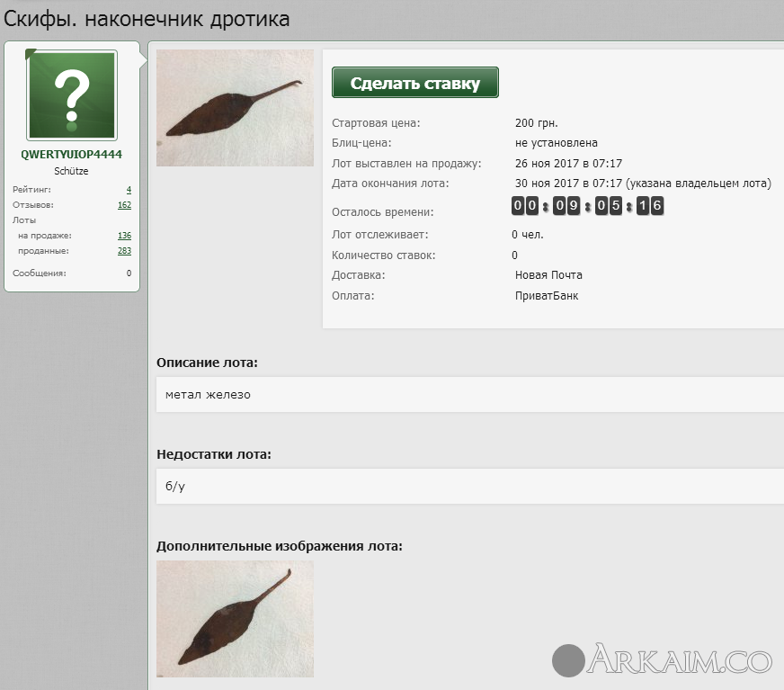
Task: Open the 283 sold lots
Action: click(x=124, y=251)
